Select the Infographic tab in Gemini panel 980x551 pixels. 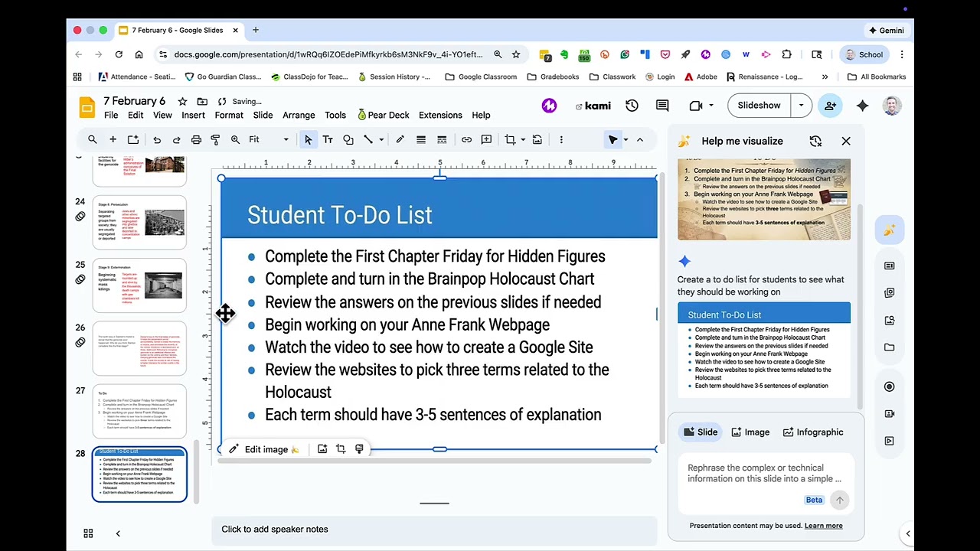point(813,432)
